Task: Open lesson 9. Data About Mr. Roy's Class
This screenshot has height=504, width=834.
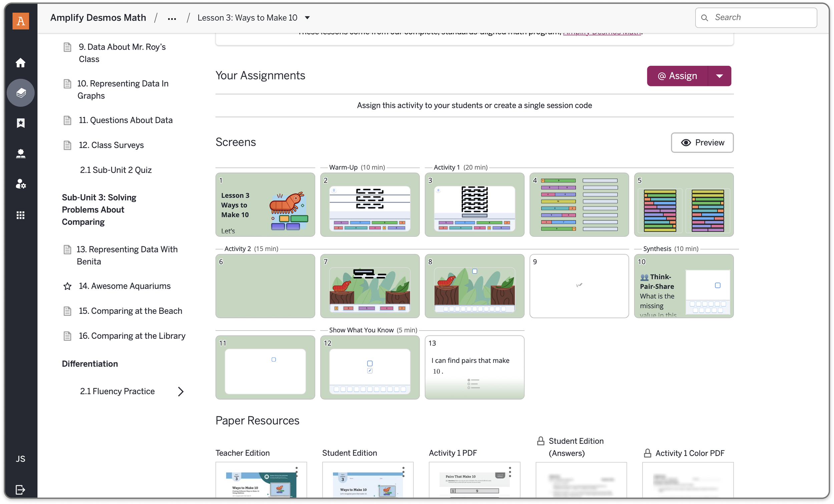Action: [122, 53]
